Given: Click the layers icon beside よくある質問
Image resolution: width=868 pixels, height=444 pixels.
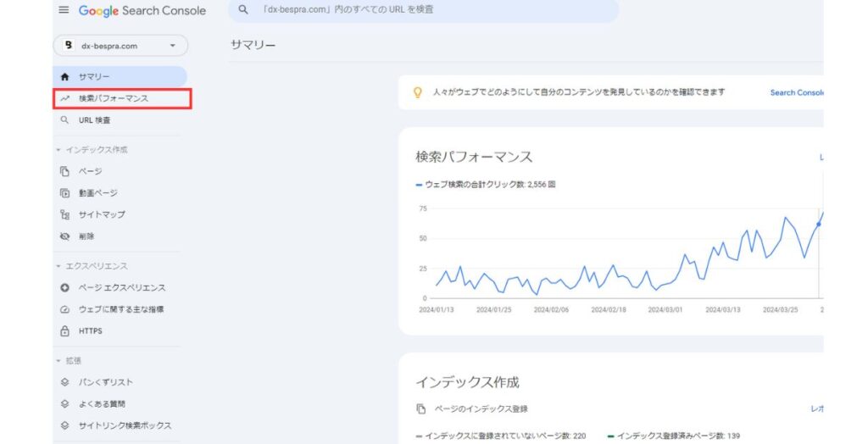Looking at the screenshot, I should tap(64, 404).
